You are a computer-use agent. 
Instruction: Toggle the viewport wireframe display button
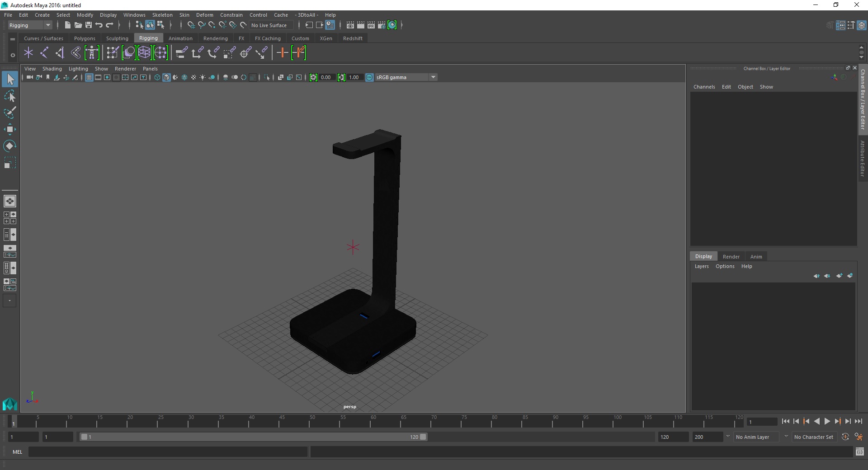pos(157,77)
